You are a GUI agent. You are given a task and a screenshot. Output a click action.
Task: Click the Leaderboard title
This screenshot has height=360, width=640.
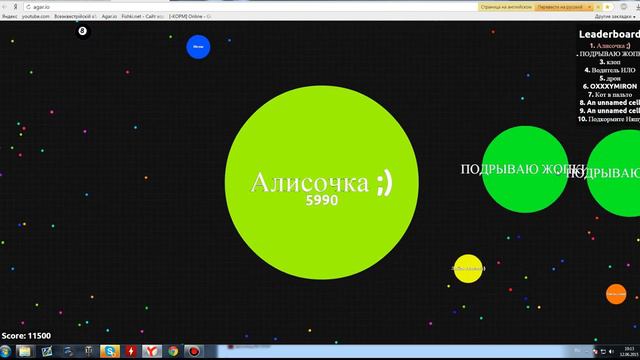[609, 34]
